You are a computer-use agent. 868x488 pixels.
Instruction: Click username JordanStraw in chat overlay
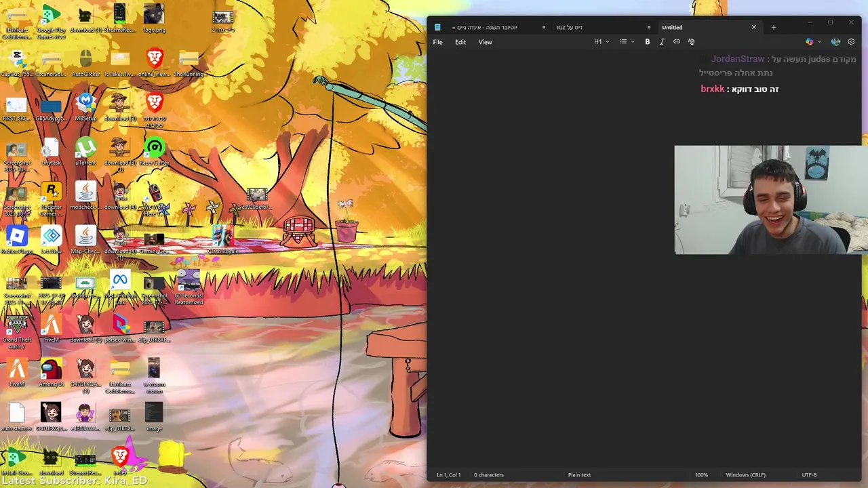click(x=737, y=60)
